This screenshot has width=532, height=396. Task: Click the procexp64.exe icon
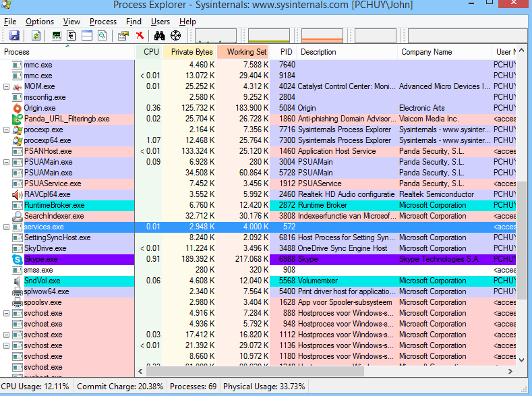coord(18,140)
